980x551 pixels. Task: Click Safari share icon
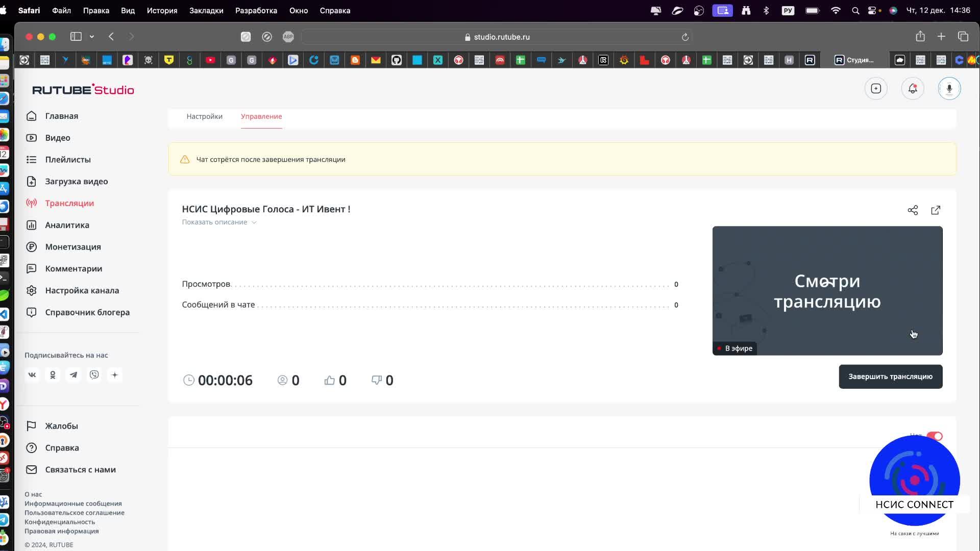(920, 36)
